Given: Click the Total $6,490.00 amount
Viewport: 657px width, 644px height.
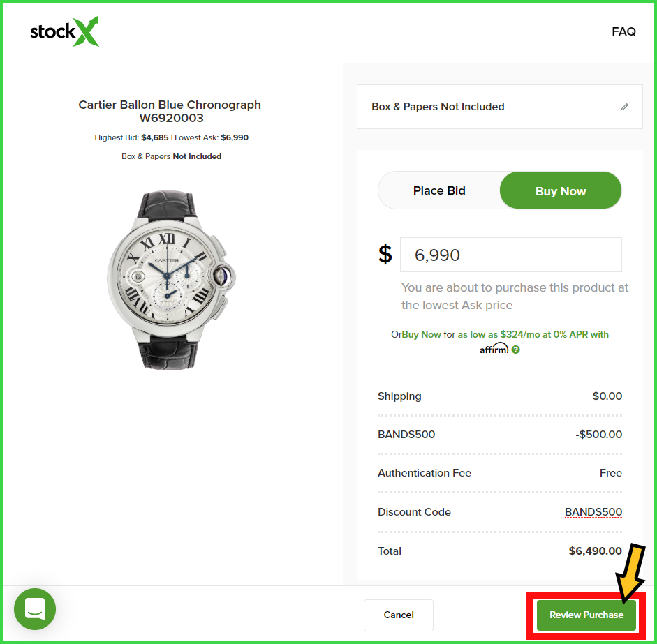Looking at the screenshot, I should 595,551.
